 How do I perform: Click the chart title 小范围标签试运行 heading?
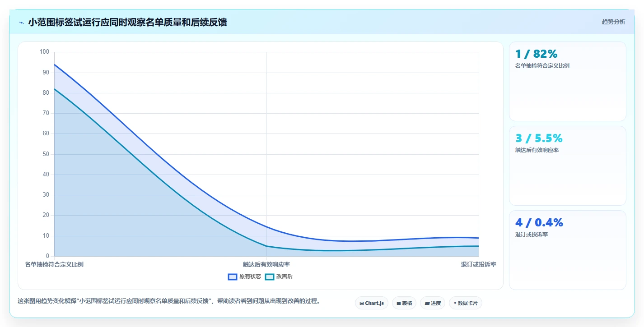[128, 23]
